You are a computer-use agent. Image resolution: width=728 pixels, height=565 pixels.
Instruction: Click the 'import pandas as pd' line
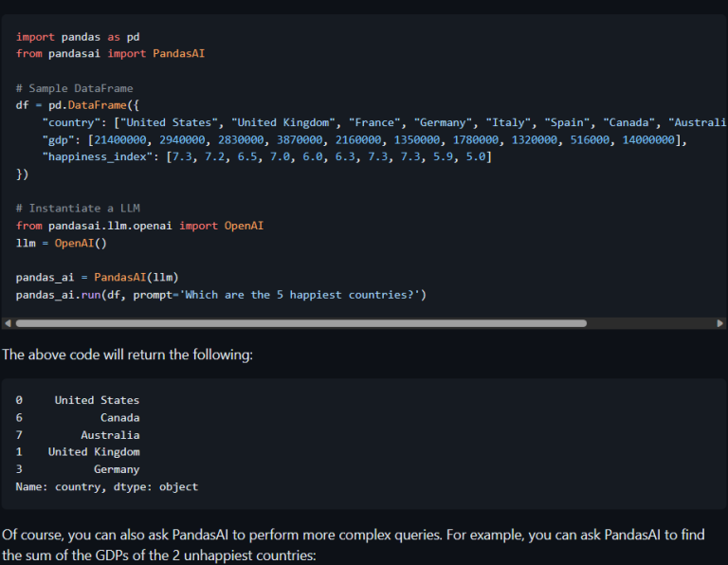78,37
